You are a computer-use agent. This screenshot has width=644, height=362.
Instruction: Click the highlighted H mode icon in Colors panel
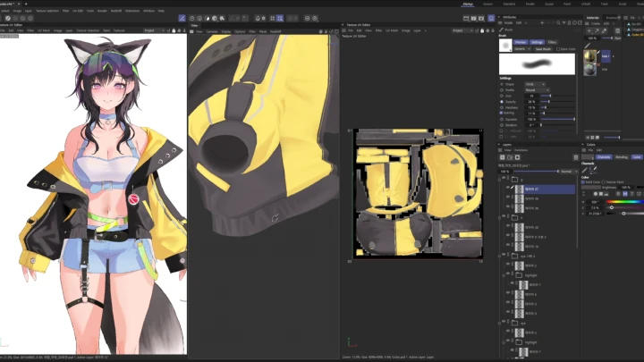point(625,194)
